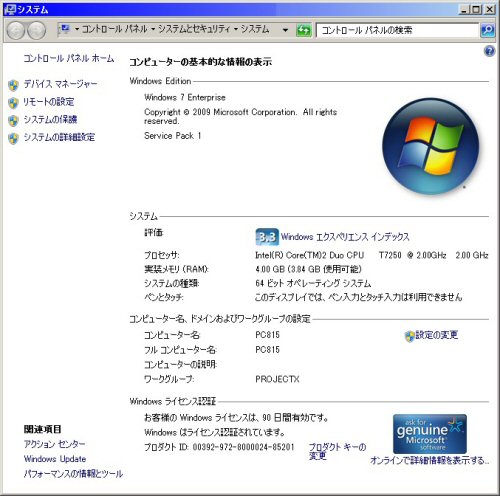Select システムとセキュリティ breadcrumb segment
This screenshot has width=500, height=496.
[x=194, y=29]
